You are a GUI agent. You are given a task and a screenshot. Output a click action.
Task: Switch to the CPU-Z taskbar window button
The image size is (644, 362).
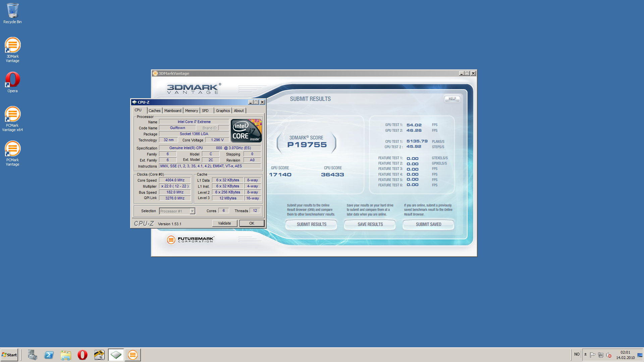116,355
